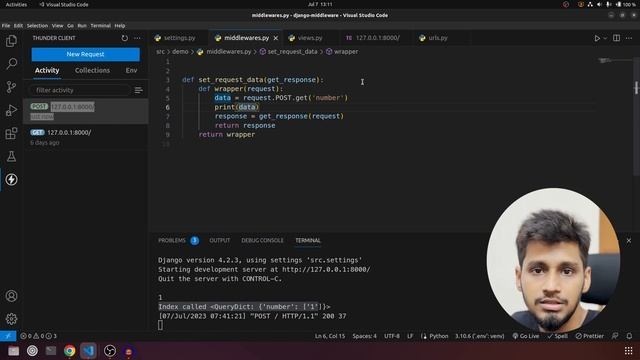The height and width of the screenshot is (360, 640).
Task: Expand run options dropdown arrow
Action: 605,38
